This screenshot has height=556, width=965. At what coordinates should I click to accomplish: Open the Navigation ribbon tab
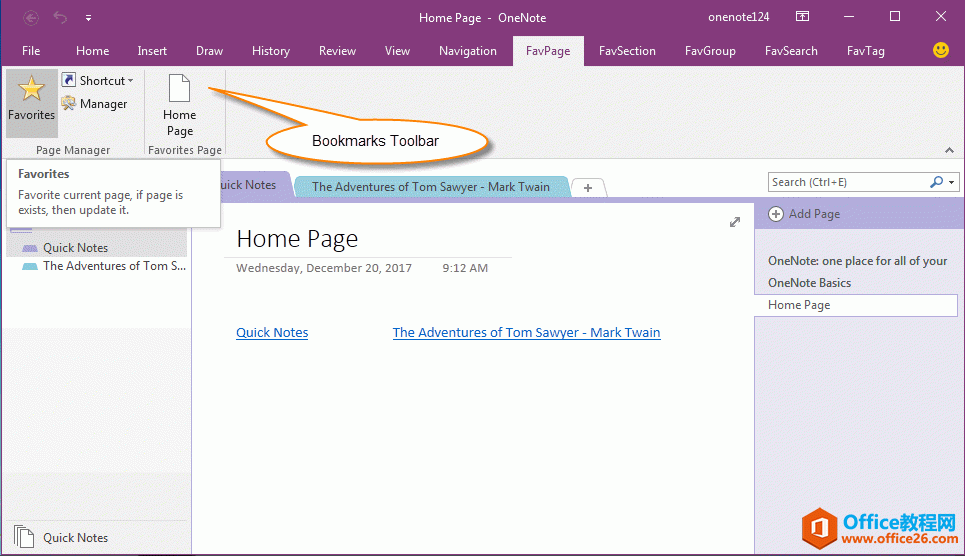pyautogui.click(x=468, y=51)
